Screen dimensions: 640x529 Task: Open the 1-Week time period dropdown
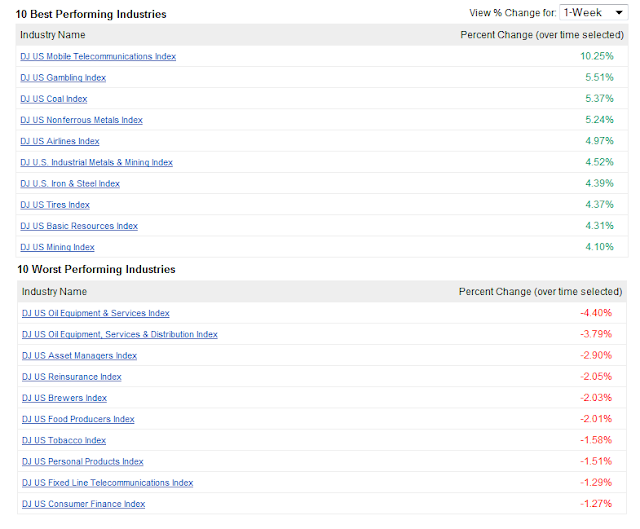(x=593, y=13)
